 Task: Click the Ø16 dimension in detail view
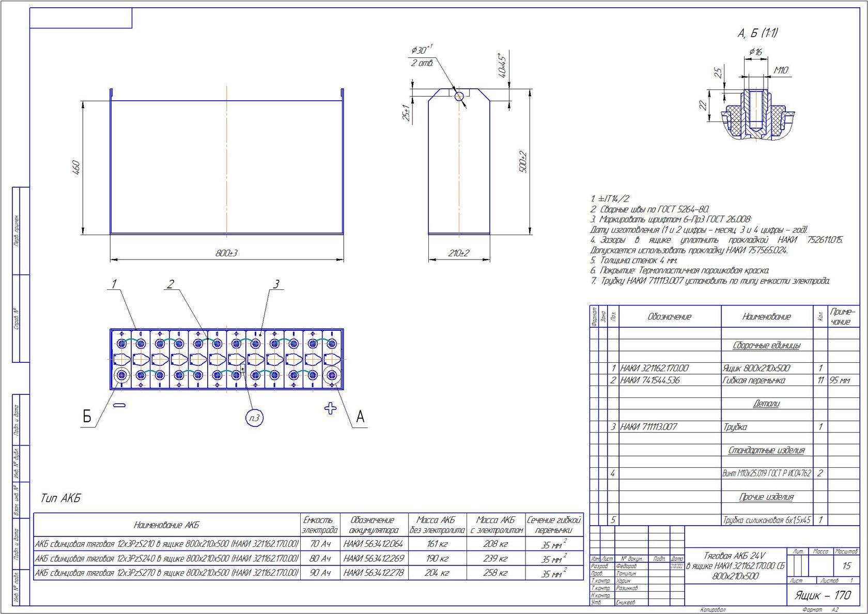click(x=755, y=52)
